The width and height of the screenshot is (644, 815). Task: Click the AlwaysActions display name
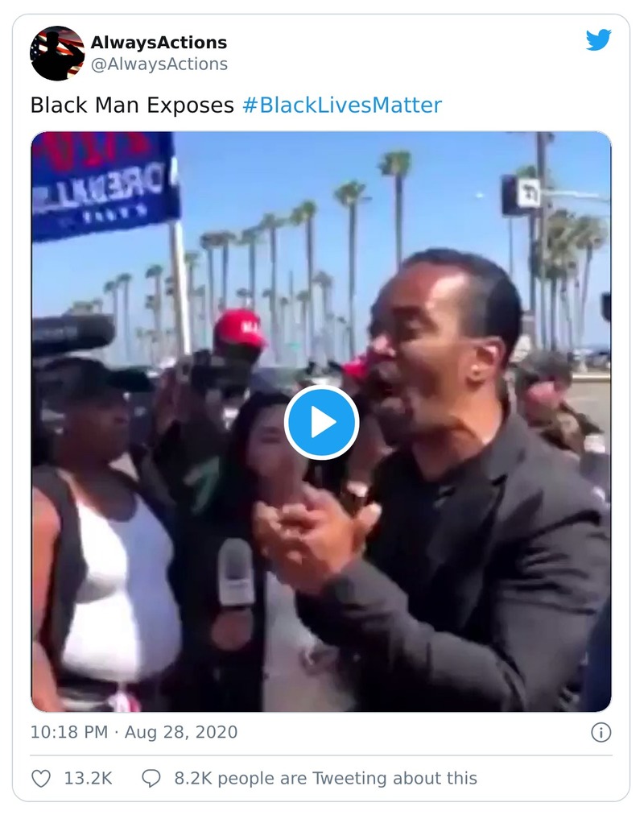click(x=159, y=42)
